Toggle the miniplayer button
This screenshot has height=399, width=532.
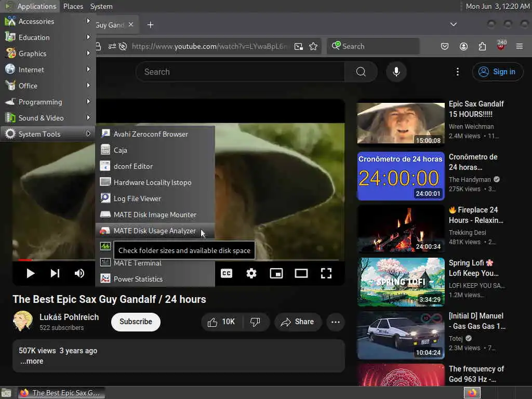pos(276,273)
